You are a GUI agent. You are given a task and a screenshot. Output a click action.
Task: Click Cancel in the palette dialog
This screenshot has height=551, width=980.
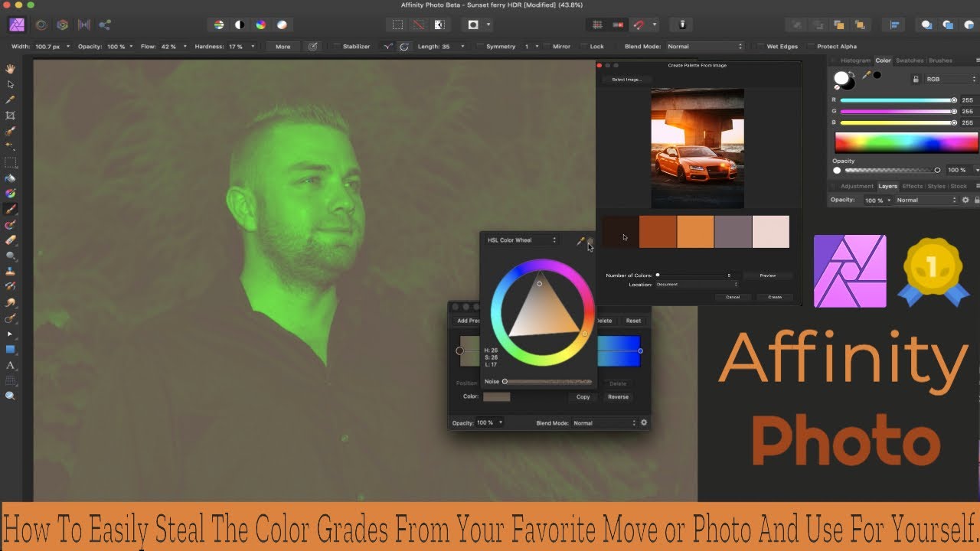click(733, 297)
